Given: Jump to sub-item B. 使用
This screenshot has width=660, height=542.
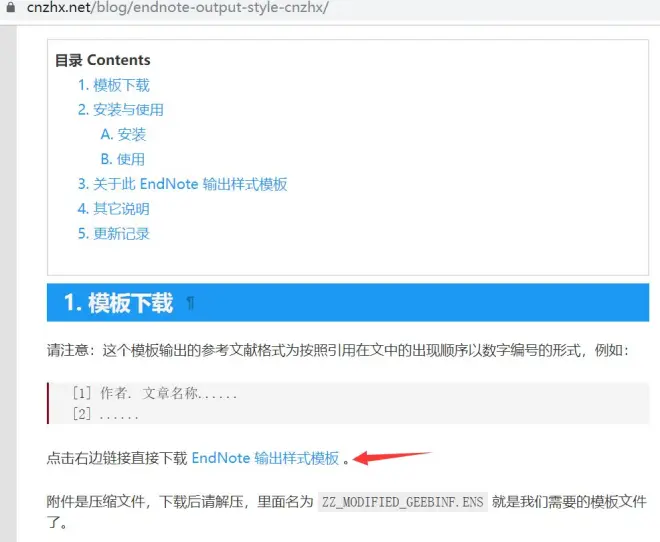Looking at the screenshot, I should (122, 159).
